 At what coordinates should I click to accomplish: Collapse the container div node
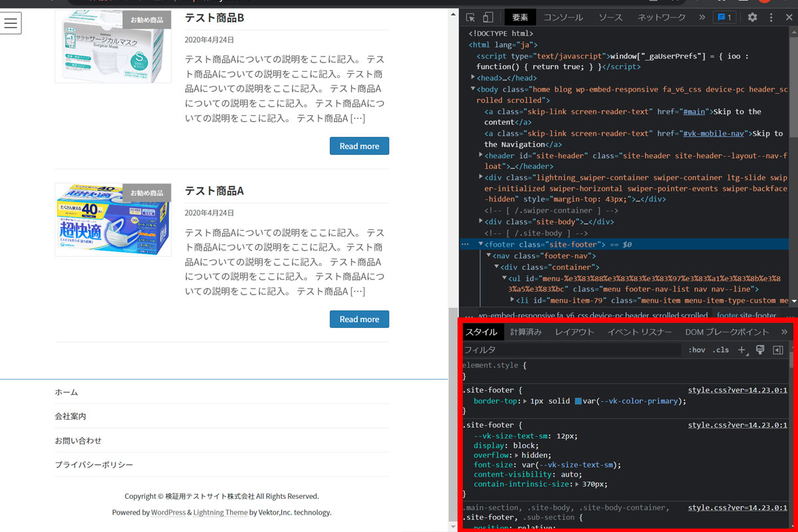click(497, 267)
